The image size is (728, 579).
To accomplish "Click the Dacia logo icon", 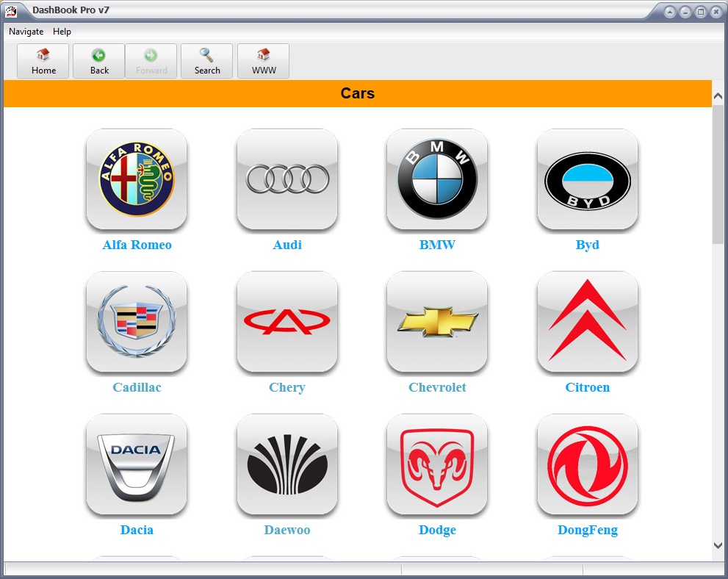I will (137, 464).
